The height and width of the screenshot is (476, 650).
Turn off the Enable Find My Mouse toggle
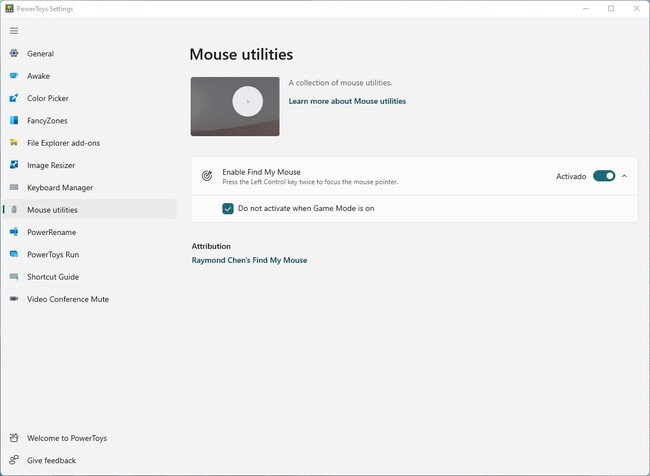point(604,176)
